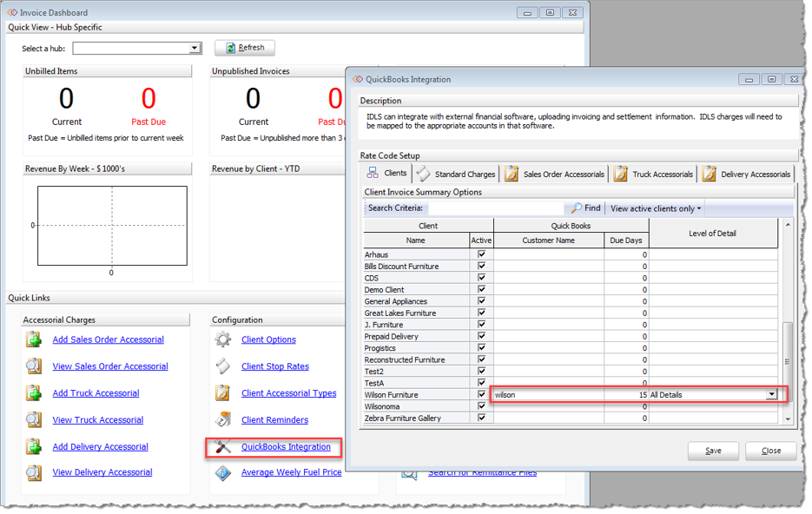Click the Find magnifier icon
Screen dimensions: 812x514
[x=577, y=208]
